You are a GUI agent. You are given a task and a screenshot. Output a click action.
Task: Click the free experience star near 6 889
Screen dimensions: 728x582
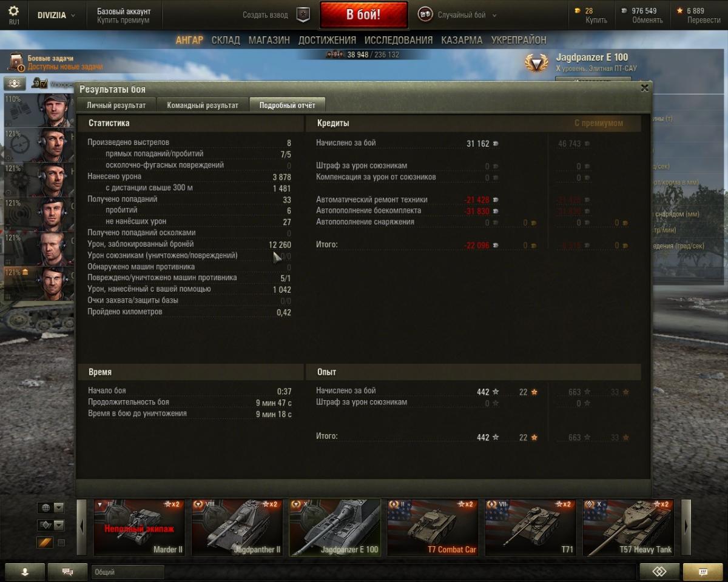point(679,11)
